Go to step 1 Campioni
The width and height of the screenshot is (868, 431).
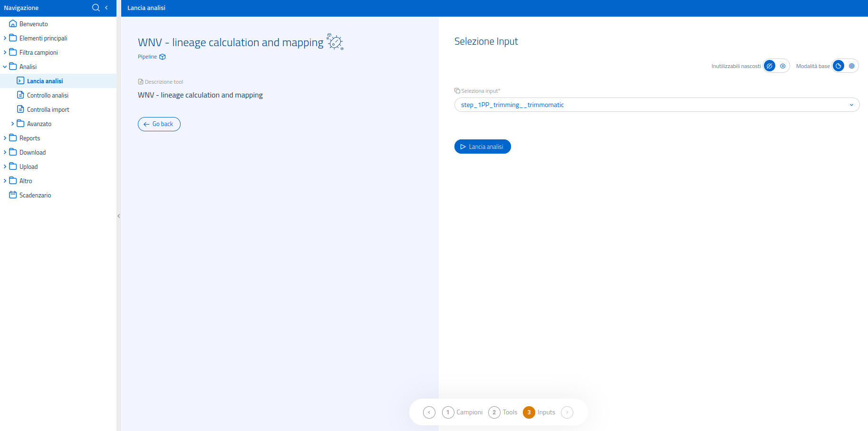(x=448, y=412)
